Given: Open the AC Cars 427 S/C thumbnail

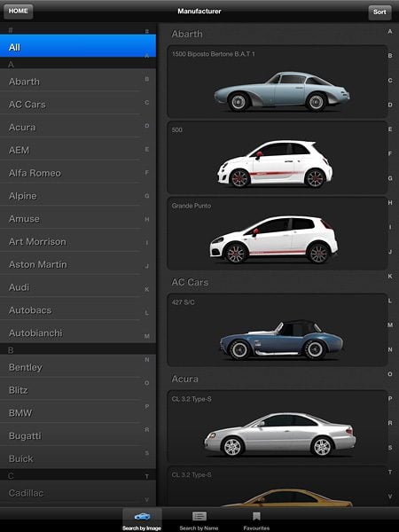Looking at the screenshot, I should [x=278, y=330].
